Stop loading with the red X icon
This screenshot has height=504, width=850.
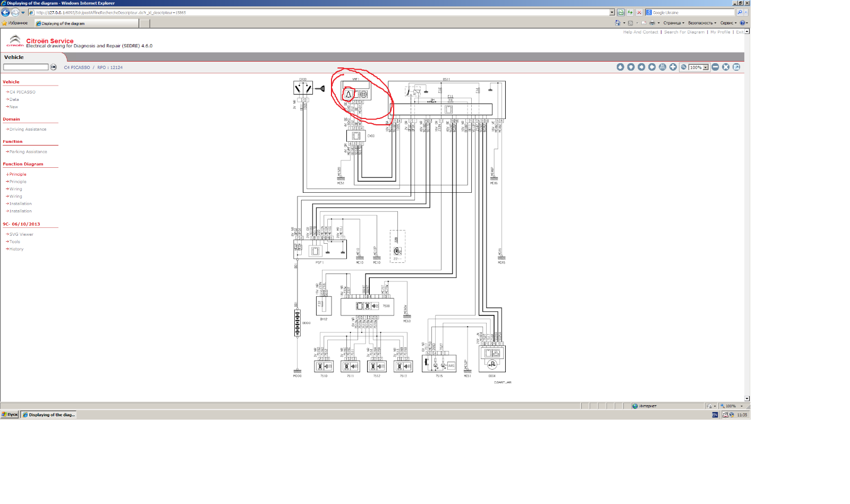pyautogui.click(x=639, y=12)
